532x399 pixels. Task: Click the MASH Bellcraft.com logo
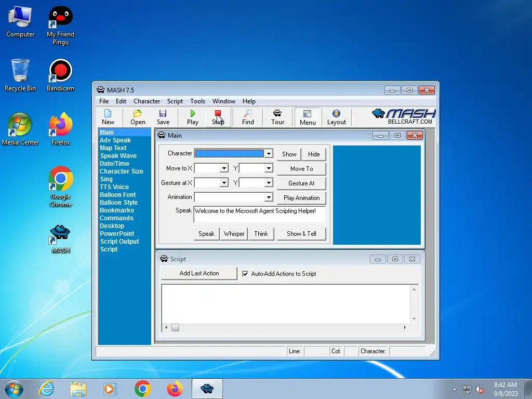[x=404, y=116]
